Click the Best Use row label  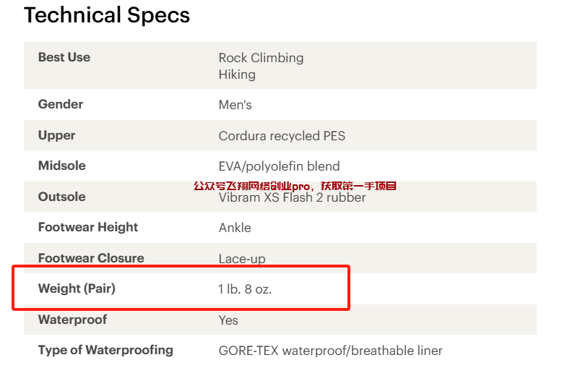[64, 57]
